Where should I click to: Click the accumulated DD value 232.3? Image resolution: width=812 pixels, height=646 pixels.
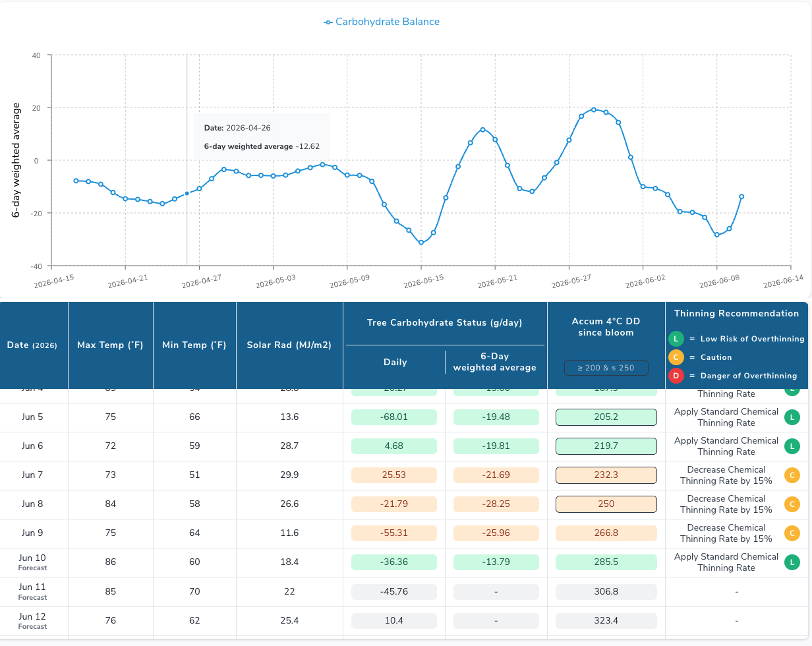(x=606, y=475)
